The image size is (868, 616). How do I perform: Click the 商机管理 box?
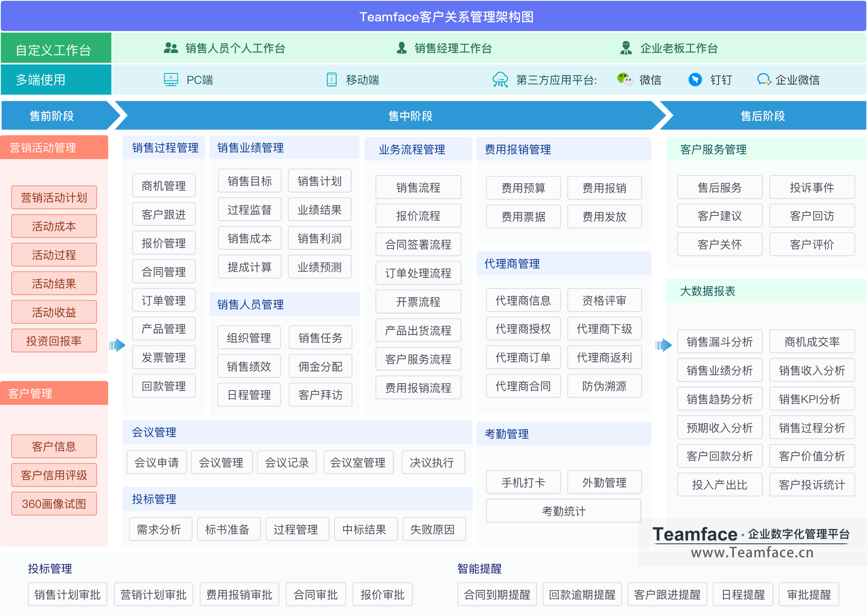(x=164, y=186)
